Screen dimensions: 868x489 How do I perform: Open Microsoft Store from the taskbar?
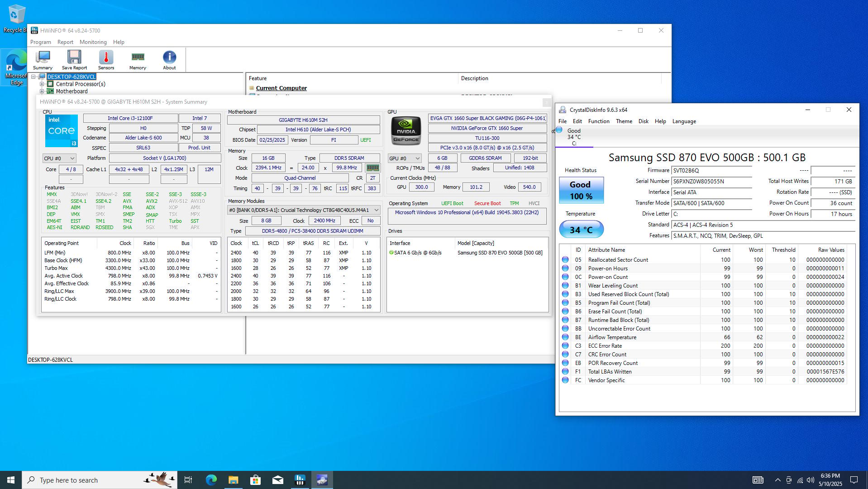255,480
